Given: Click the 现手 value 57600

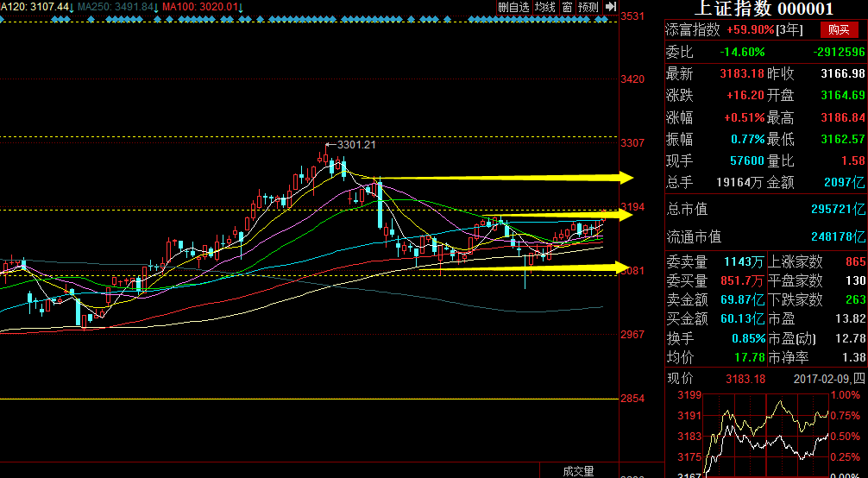Looking at the screenshot, I should [747, 161].
